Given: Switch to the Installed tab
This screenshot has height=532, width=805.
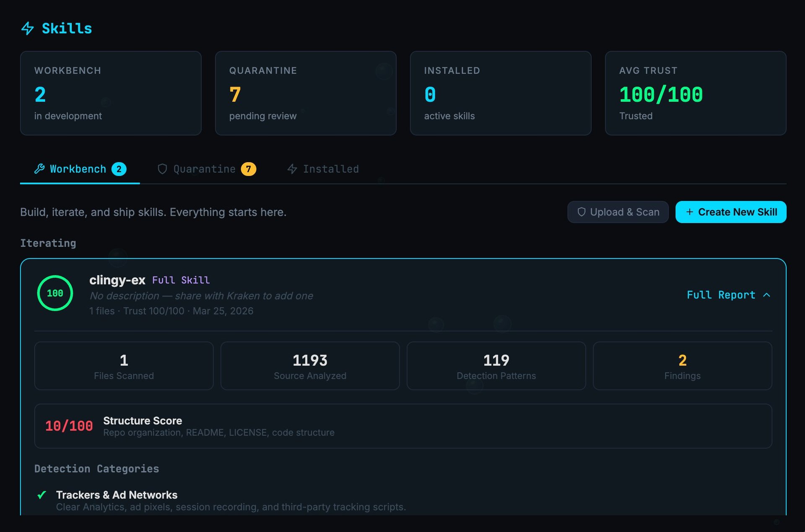Looking at the screenshot, I should click(x=323, y=169).
